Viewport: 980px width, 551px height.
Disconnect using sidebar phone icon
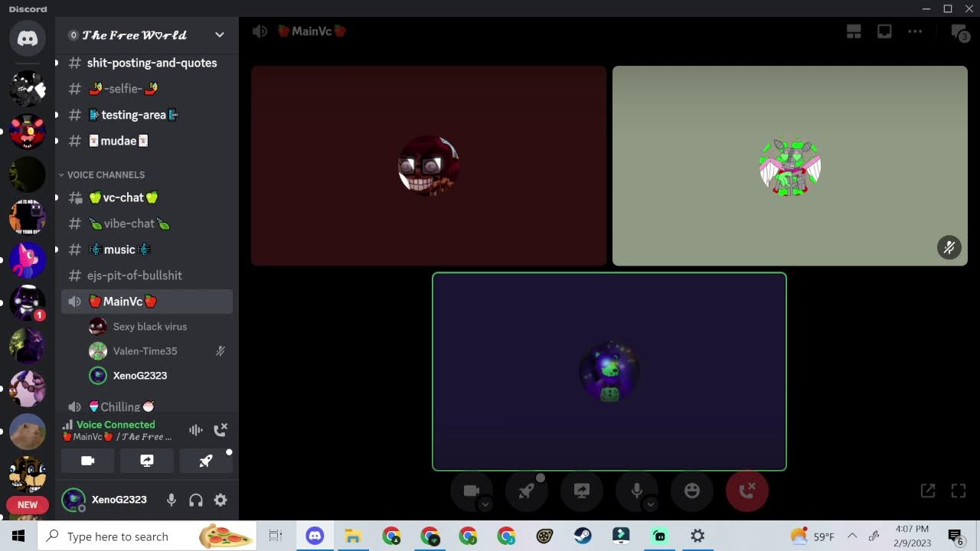[220, 430]
